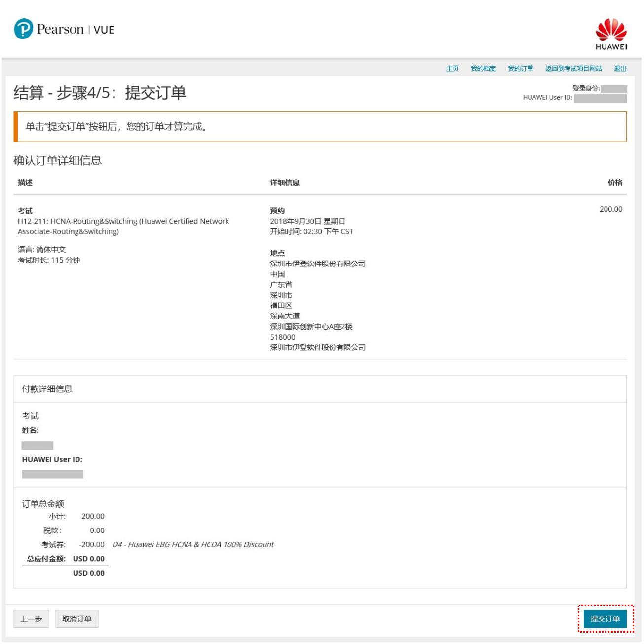Image resolution: width=644 pixels, height=644 pixels.
Task: Click the 付款详细信息 section header
Action: [47, 389]
